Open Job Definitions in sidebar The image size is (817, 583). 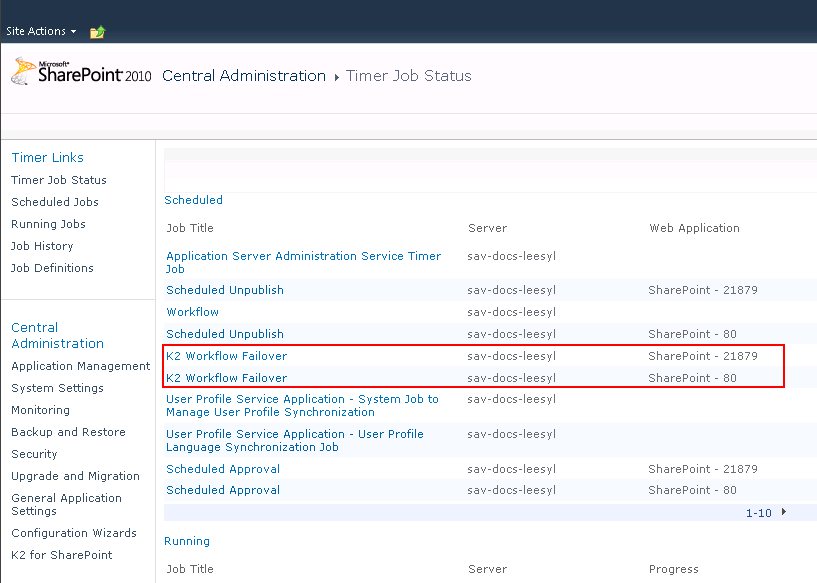[x=52, y=268]
